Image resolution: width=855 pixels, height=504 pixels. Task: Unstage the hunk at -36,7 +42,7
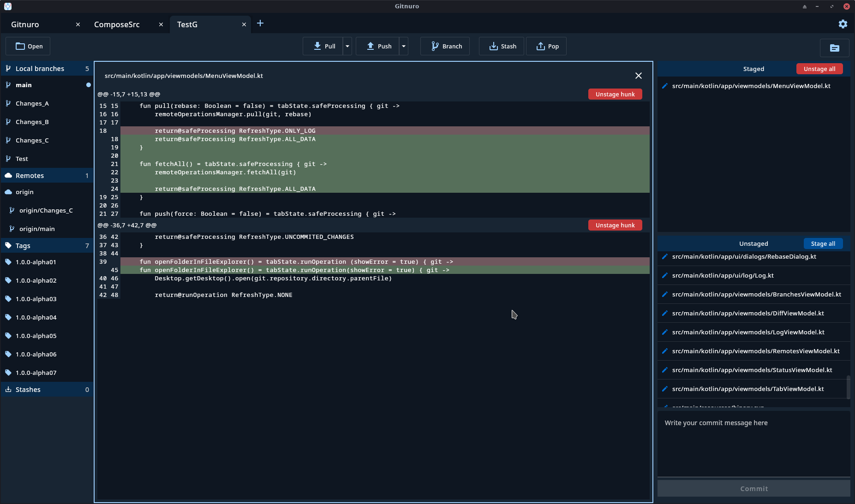pyautogui.click(x=615, y=225)
